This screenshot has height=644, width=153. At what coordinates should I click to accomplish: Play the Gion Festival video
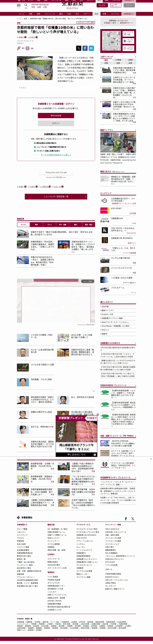(x=118, y=142)
